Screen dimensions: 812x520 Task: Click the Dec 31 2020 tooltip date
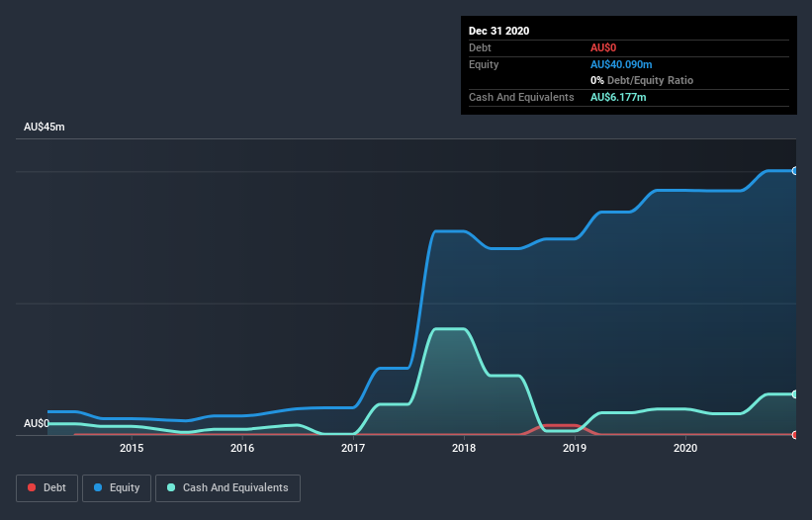(498, 31)
